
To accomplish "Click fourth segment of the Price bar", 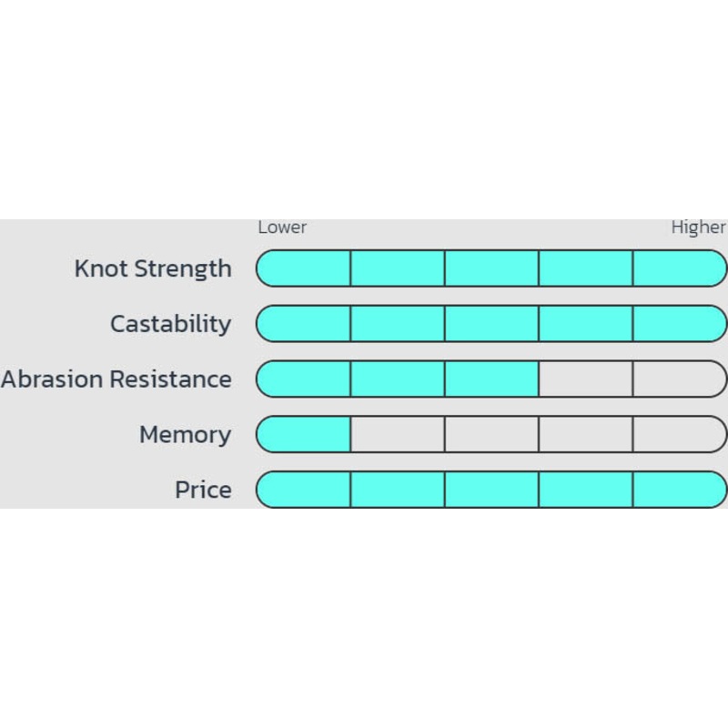I will pyautogui.click(x=585, y=490).
